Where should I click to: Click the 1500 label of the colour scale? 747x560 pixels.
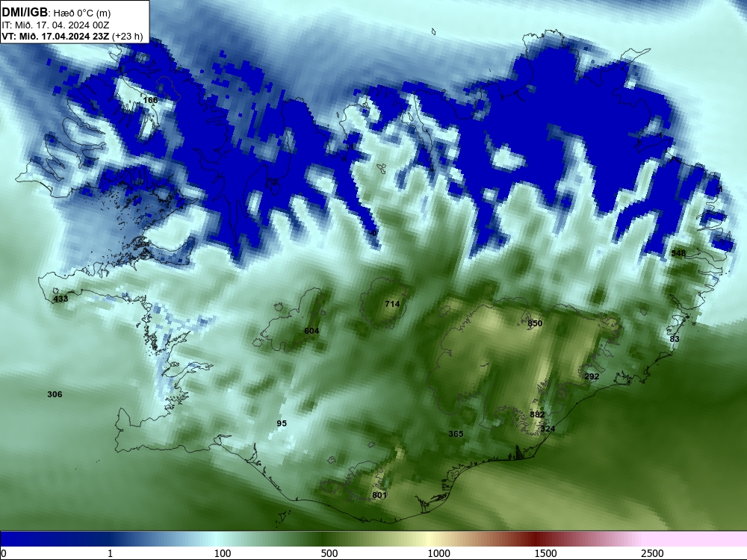pos(545,553)
